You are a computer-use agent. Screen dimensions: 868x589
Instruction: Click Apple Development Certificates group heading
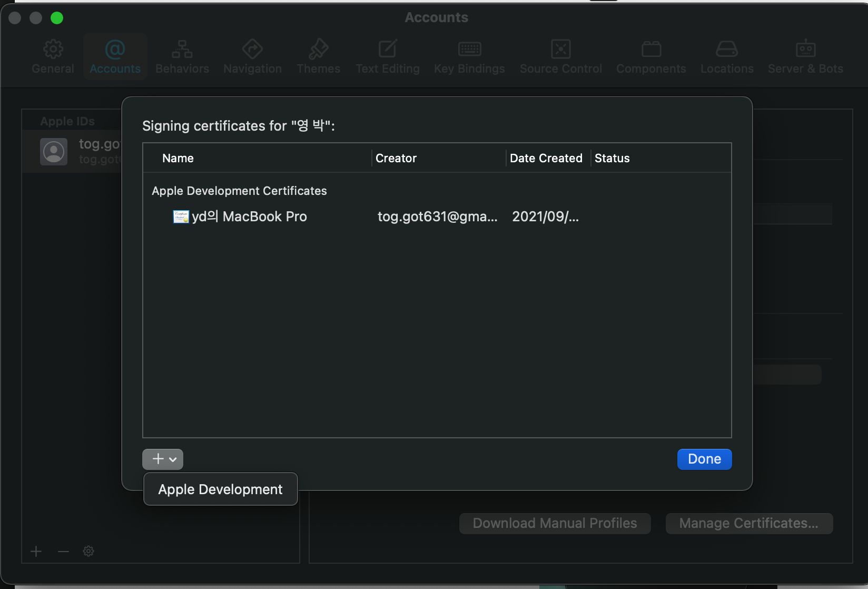click(239, 191)
